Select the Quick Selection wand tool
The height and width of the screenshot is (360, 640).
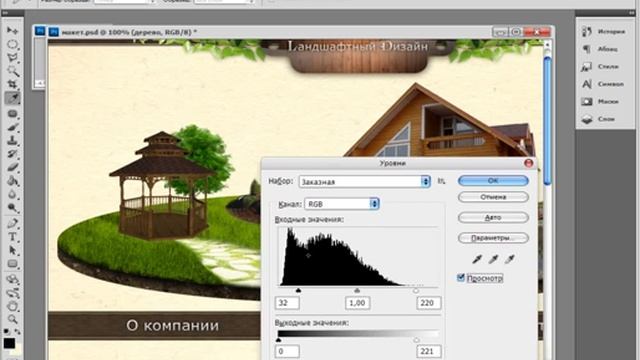tap(12, 71)
